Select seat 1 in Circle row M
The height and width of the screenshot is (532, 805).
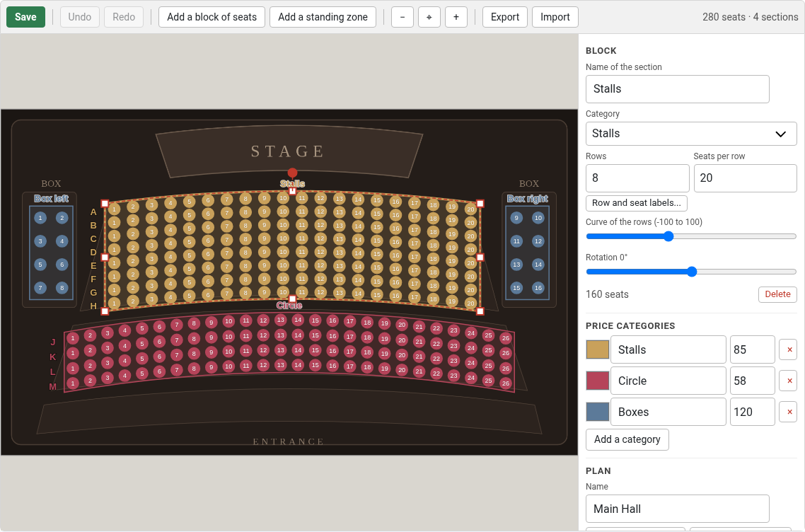[x=73, y=383]
